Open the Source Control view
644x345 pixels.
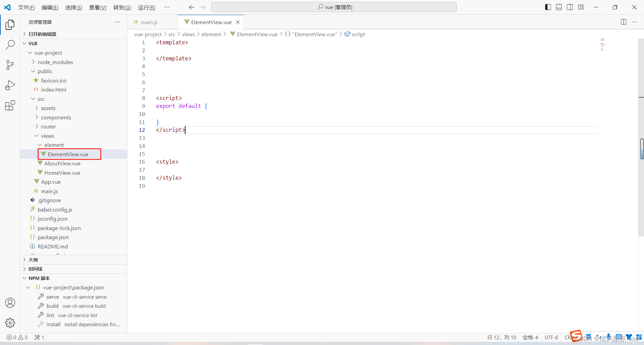[10, 65]
